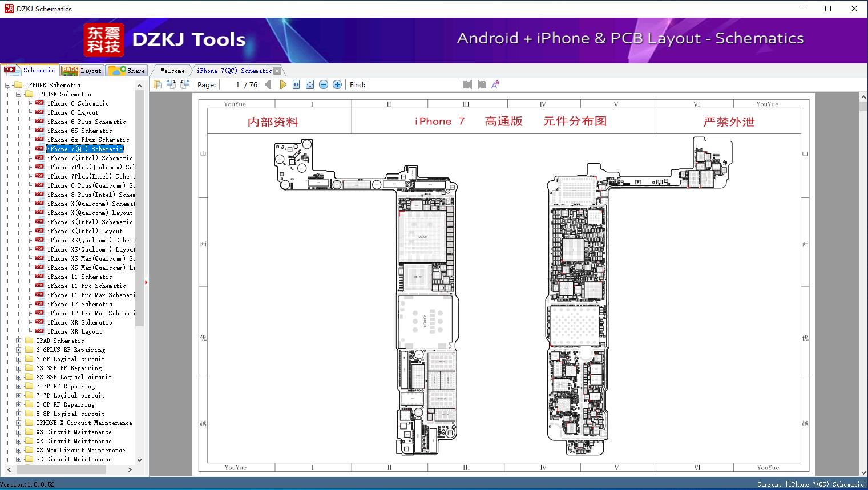Zoom out with the minus icon
868x490 pixels.
coord(324,84)
